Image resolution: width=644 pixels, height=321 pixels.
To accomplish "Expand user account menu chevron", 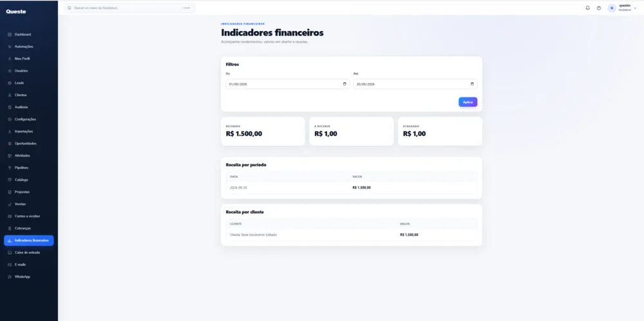I will pyautogui.click(x=635, y=8).
